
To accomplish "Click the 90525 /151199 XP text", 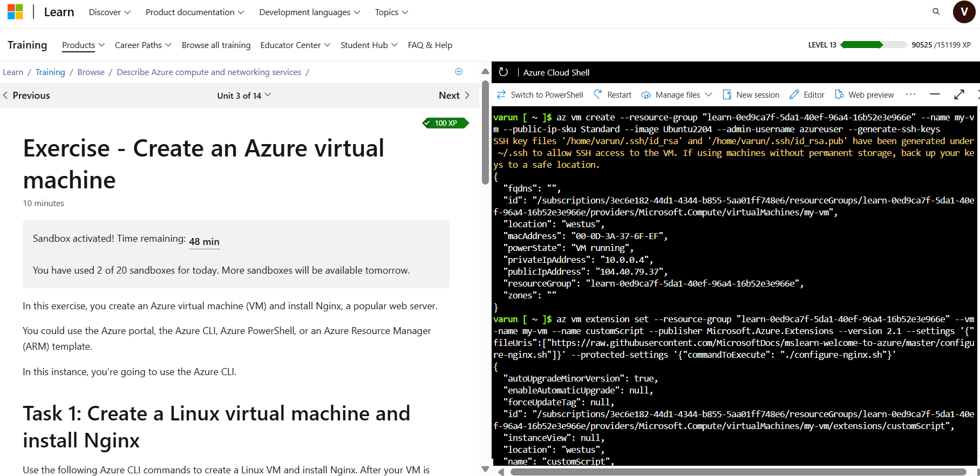I will pyautogui.click(x=941, y=45).
